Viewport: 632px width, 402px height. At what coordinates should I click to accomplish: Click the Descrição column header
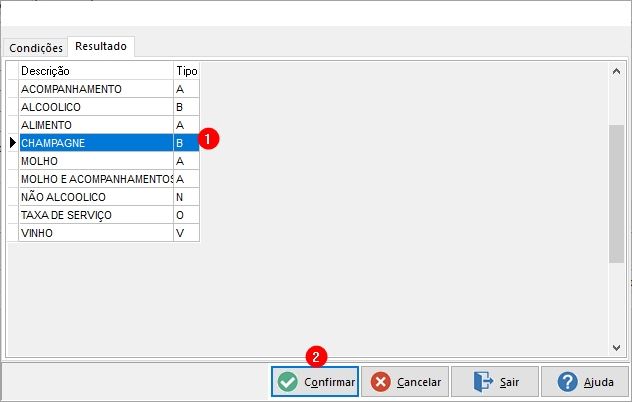coord(96,71)
